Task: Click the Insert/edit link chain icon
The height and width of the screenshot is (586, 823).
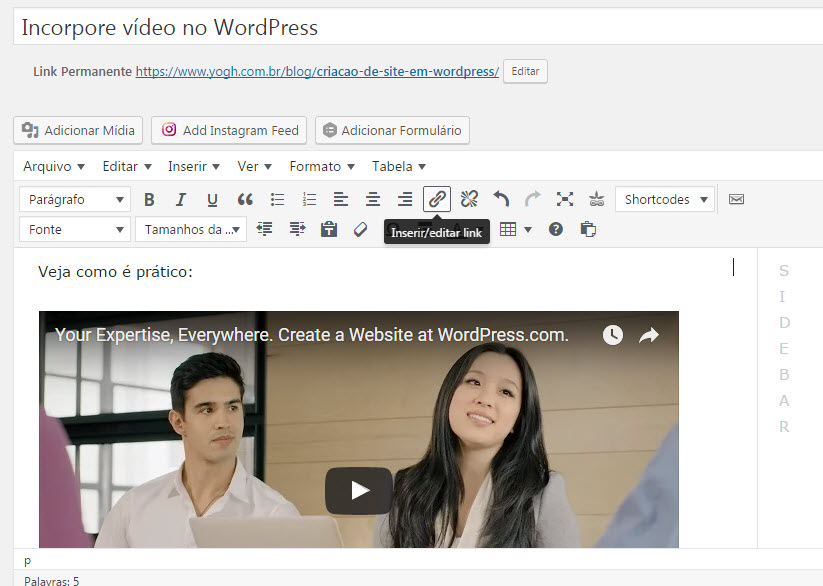Action: pos(437,200)
